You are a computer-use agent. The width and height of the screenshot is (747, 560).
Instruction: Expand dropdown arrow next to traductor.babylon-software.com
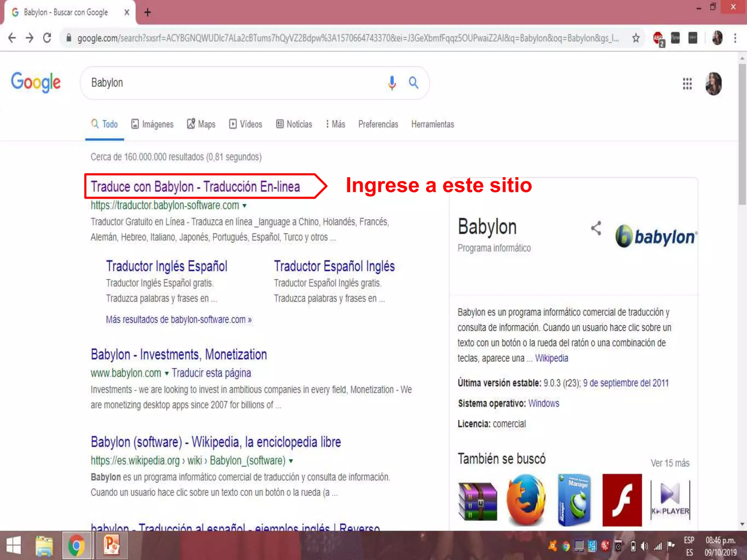click(244, 206)
